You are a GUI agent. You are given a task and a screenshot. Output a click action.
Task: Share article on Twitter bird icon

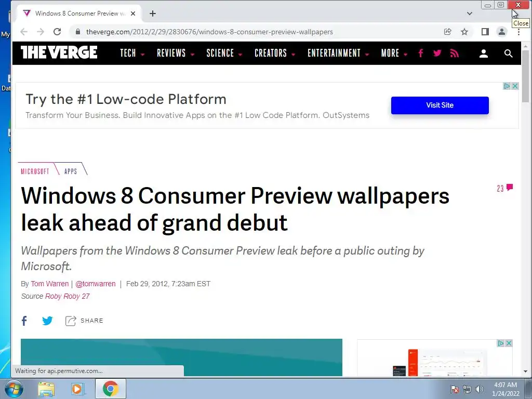coord(47,321)
